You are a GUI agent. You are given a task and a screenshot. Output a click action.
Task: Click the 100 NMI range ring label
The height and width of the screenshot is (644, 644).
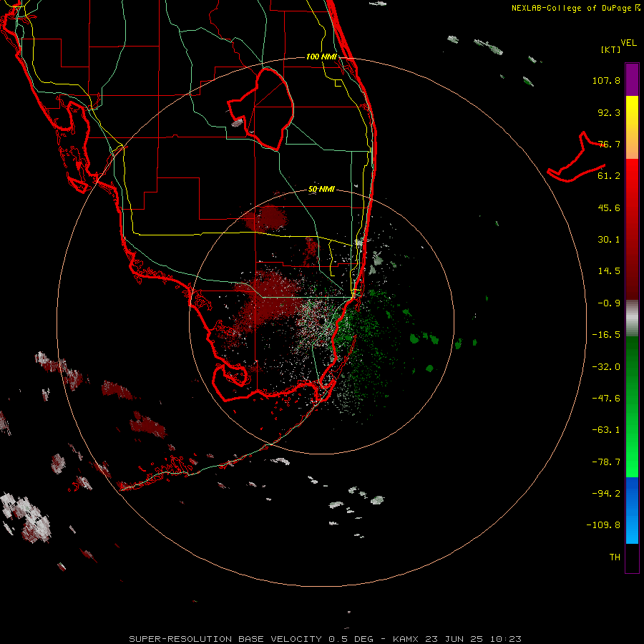click(321, 57)
